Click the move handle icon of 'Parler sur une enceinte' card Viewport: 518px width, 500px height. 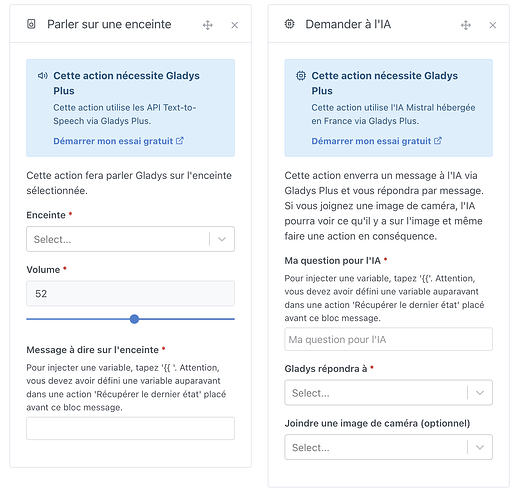pos(208,25)
